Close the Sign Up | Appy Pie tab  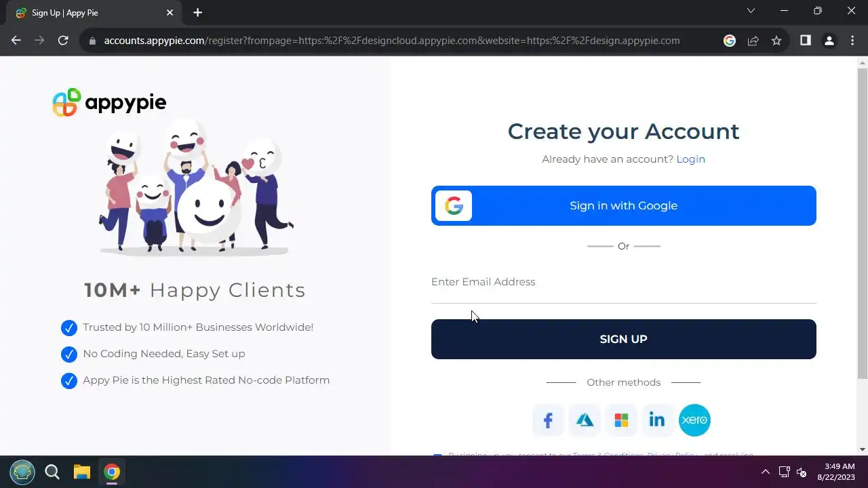tap(170, 13)
